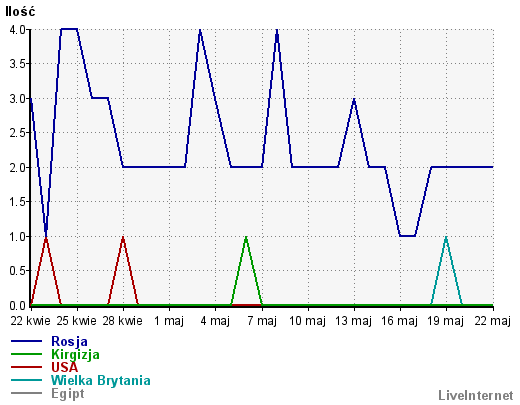This screenshot has width=520, height=405.
Task: Click the LiveInternet watermark text
Action: [x=476, y=396]
